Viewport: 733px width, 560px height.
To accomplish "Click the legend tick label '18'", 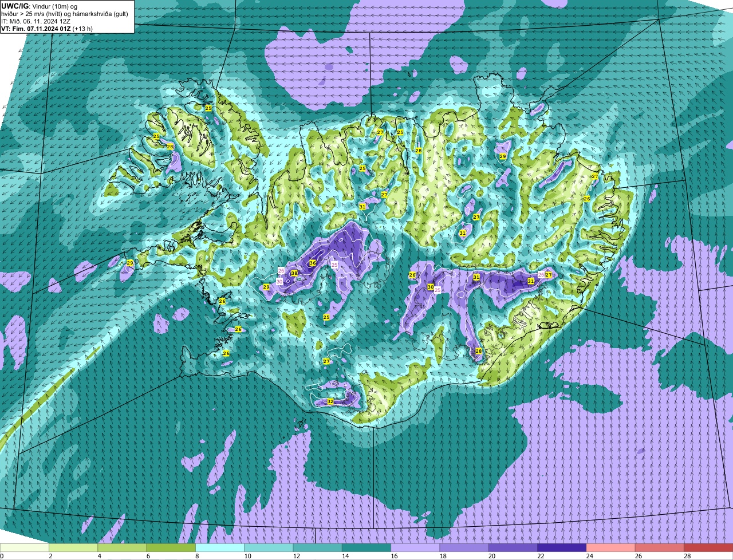I will 442,556.
